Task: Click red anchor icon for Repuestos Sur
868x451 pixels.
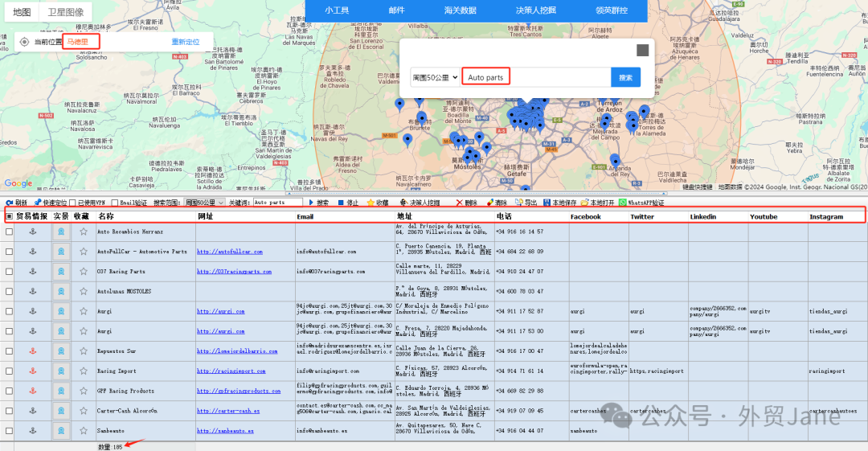Action: pyautogui.click(x=33, y=351)
